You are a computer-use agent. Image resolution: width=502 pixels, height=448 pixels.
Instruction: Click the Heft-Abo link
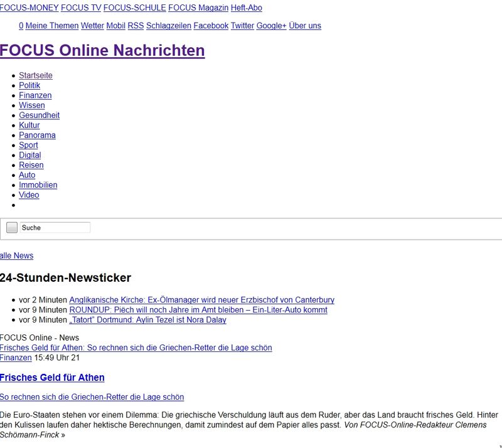point(246,8)
